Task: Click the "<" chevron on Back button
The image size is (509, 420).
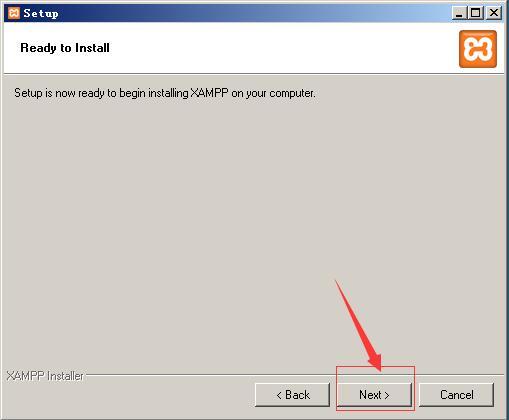Action: 279,395
